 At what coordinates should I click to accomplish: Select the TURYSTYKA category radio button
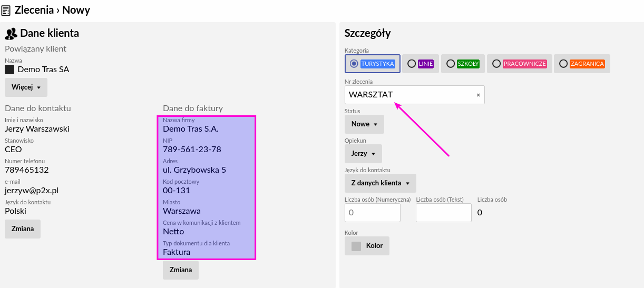coord(354,64)
